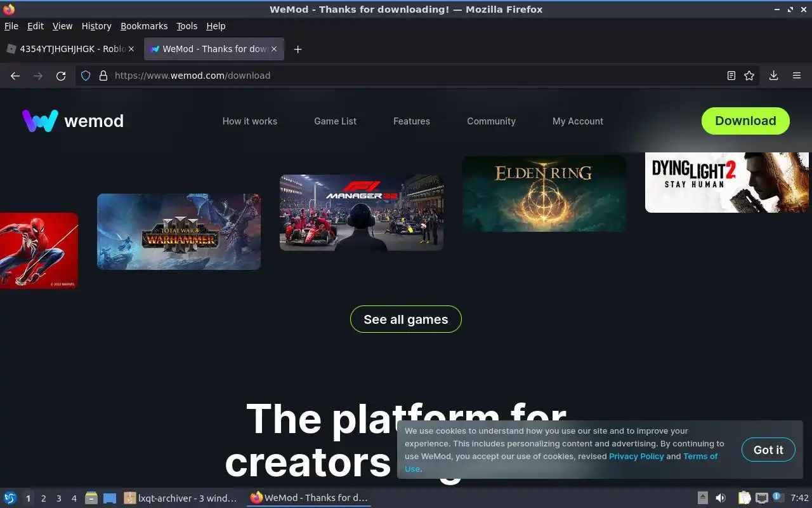Open the Elden Ring game card
Screen dimensions: 812x508
[544, 192]
